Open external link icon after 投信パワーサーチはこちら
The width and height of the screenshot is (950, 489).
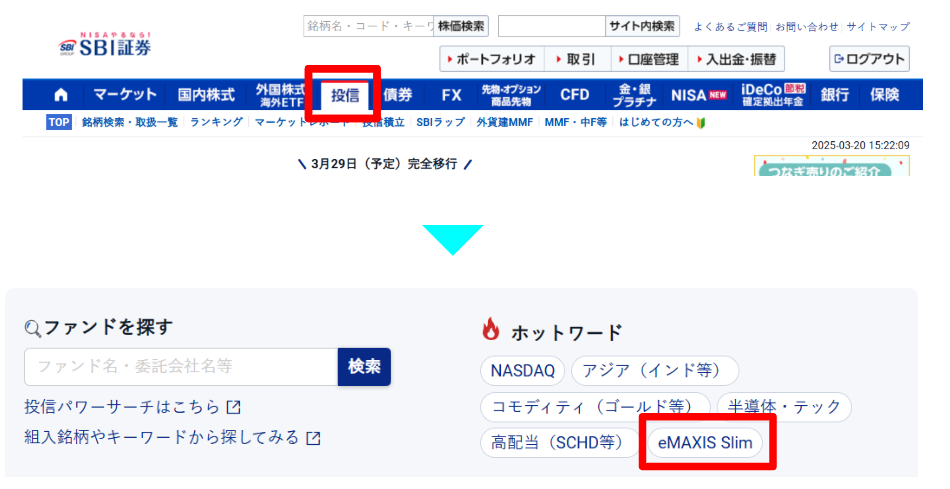(234, 407)
